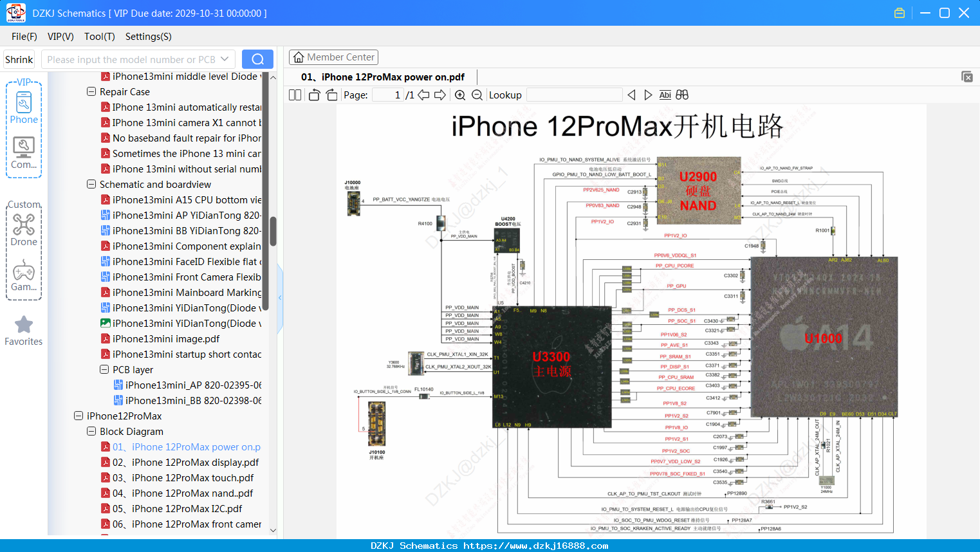Open iPhone 13mini automatically restart case

point(187,107)
